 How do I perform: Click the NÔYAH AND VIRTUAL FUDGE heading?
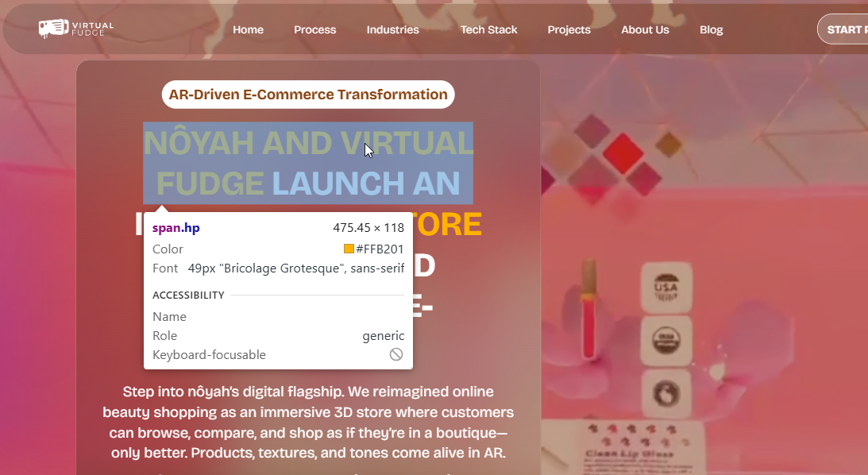point(308,164)
